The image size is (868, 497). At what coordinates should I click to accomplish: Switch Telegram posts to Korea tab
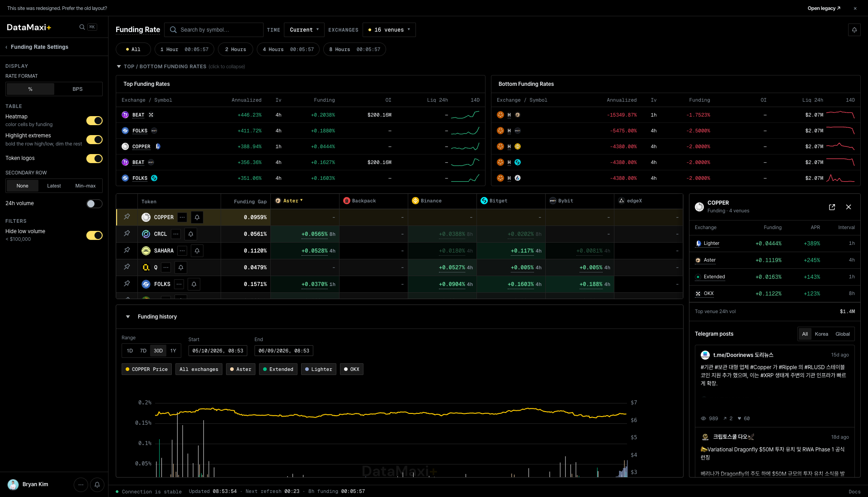821,334
